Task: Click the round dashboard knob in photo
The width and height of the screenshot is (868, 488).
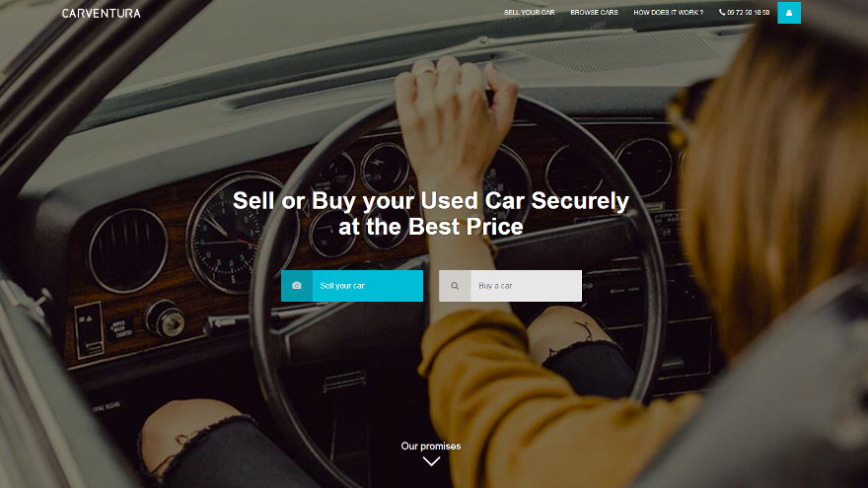Action: pyautogui.click(x=165, y=318)
